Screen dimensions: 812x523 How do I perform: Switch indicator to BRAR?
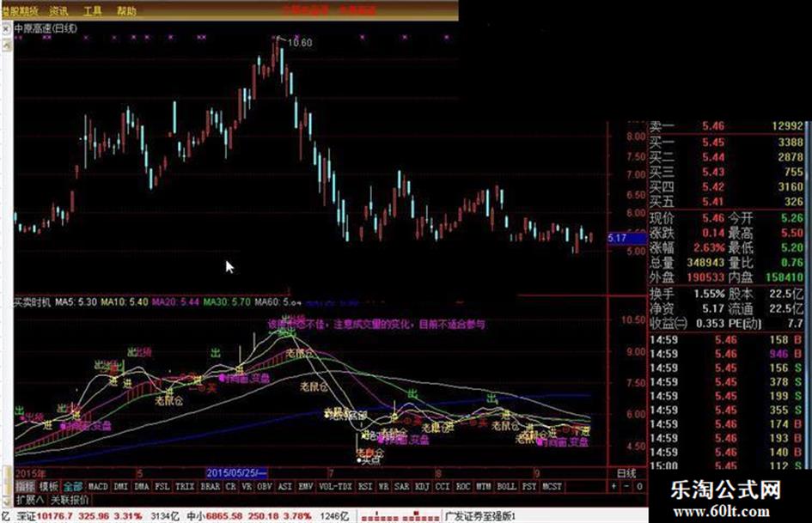[211, 486]
